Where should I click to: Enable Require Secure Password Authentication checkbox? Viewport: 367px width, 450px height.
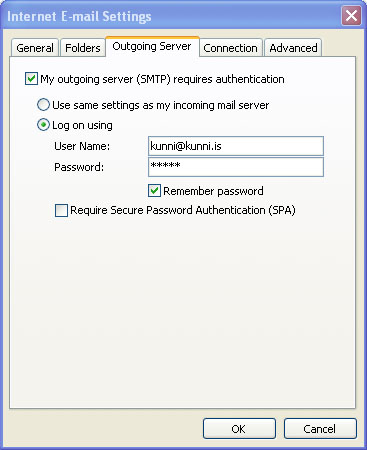(x=61, y=210)
